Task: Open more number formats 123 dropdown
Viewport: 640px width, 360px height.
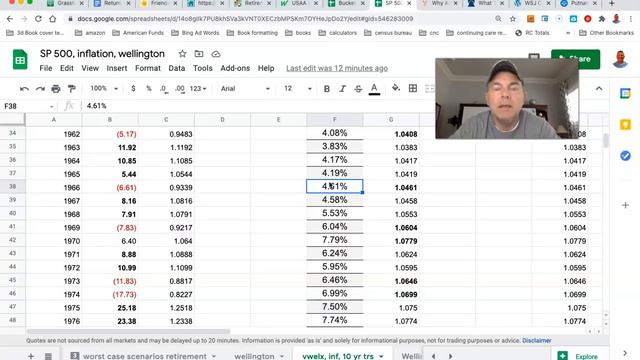Action: click(198, 89)
